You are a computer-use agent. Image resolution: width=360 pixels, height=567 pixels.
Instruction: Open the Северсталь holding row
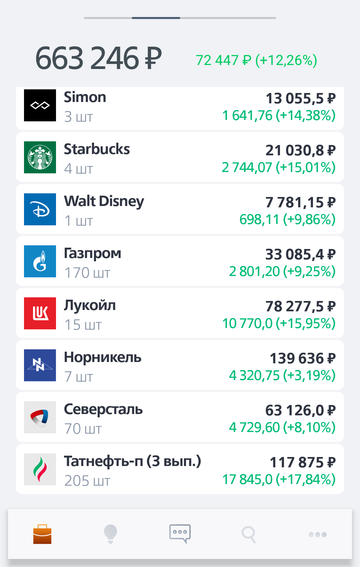click(x=180, y=417)
